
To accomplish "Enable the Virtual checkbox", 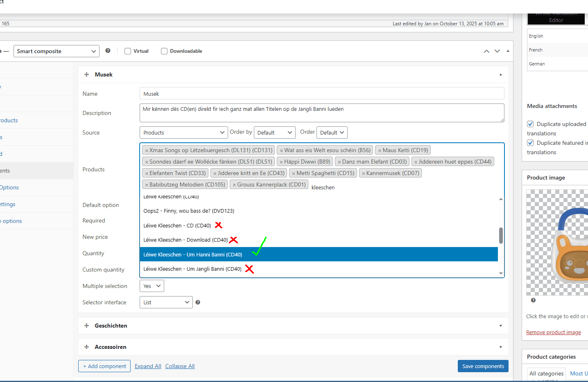I will point(128,51).
